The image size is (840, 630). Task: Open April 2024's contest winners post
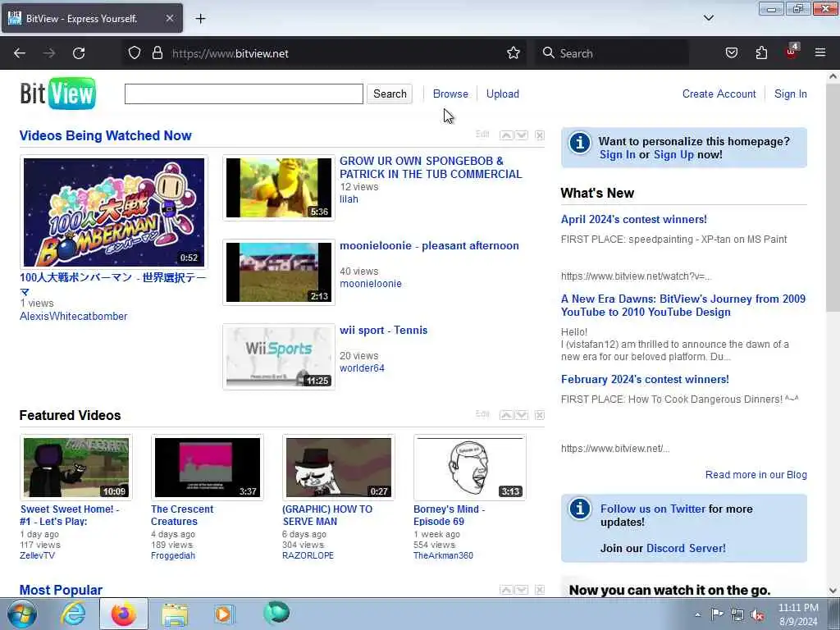pos(634,219)
